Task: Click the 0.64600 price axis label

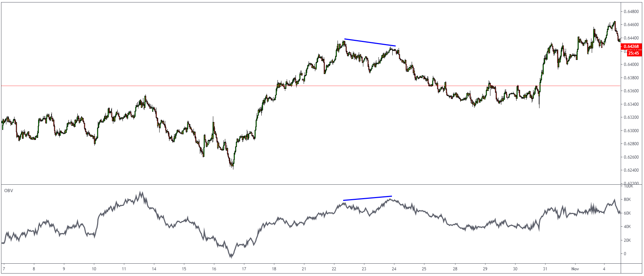Action: pyautogui.click(x=631, y=25)
